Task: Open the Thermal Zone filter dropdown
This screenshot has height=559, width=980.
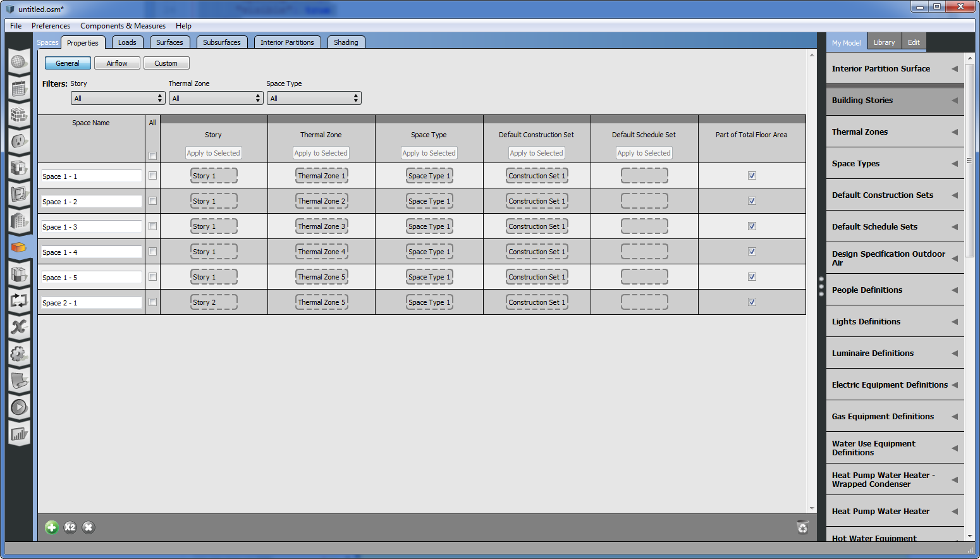Action: pos(216,99)
